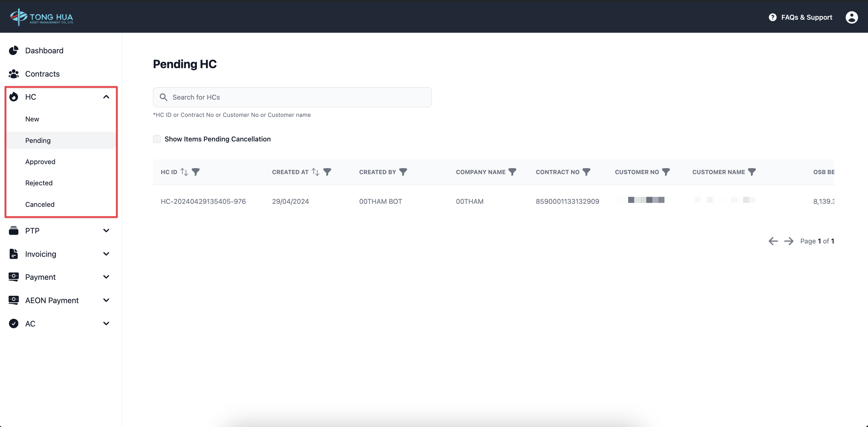Screen dimensions: 868x427
Task: Collapse the HC sidebar section
Action: click(106, 97)
